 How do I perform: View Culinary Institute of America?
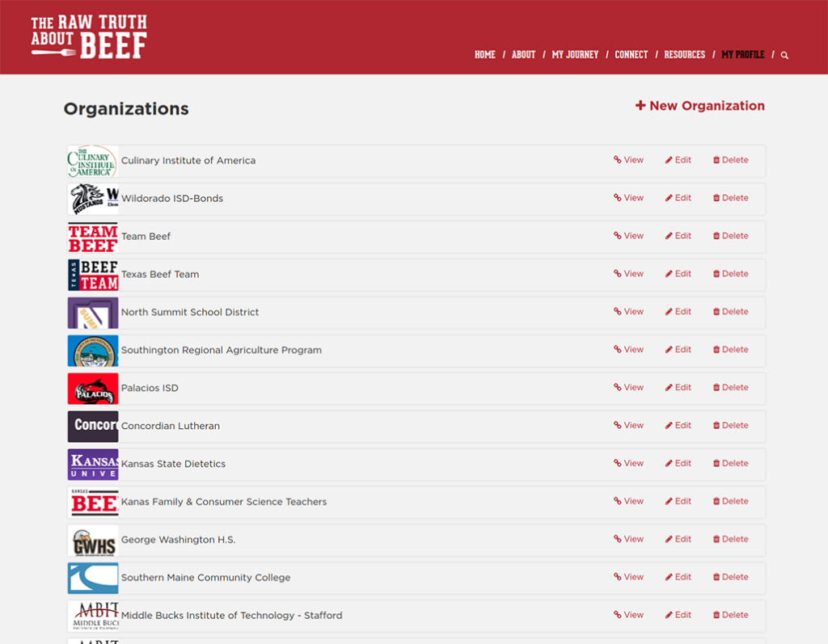point(628,160)
